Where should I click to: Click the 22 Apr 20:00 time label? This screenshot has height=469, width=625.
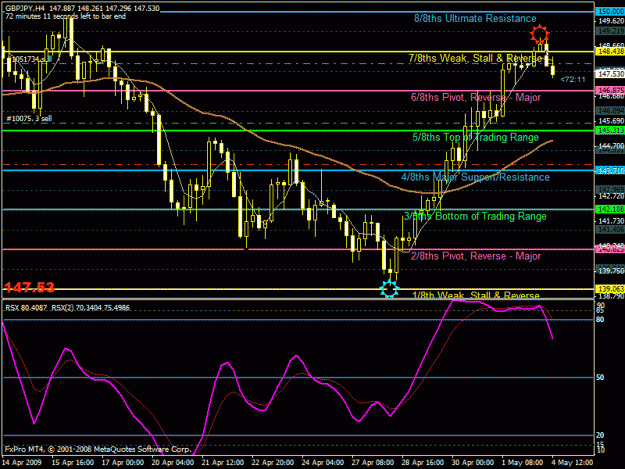[273, 463]
